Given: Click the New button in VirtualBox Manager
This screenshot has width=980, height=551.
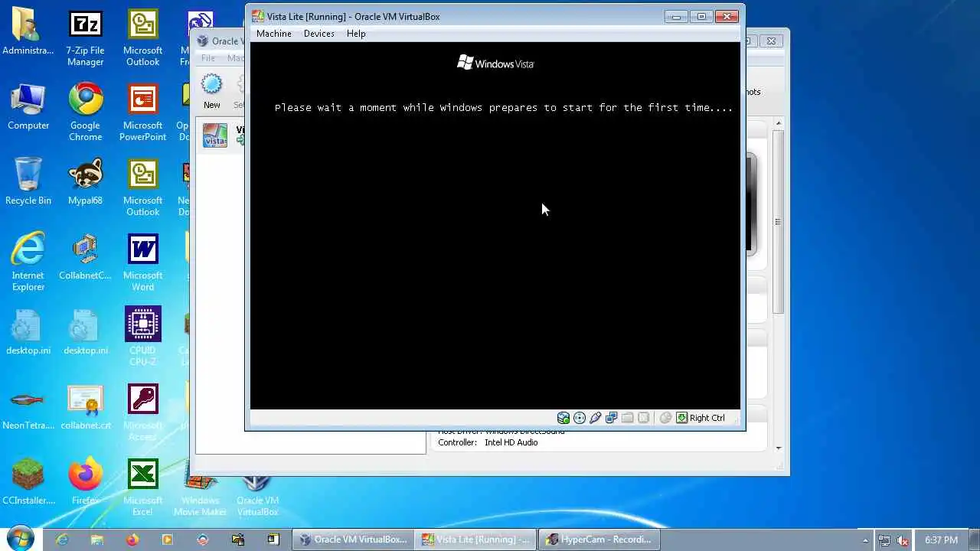Looking at the screenshot, I should point(212,91).
